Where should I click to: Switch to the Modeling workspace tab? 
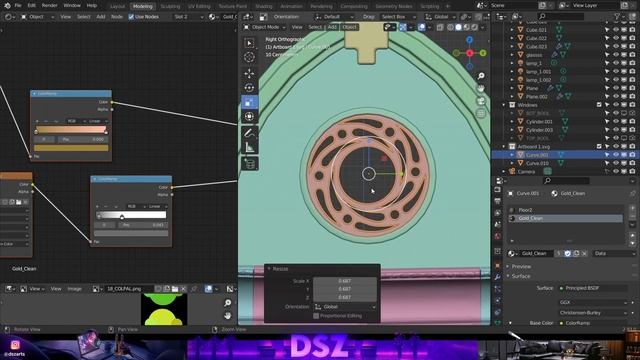tap(143, 6)
